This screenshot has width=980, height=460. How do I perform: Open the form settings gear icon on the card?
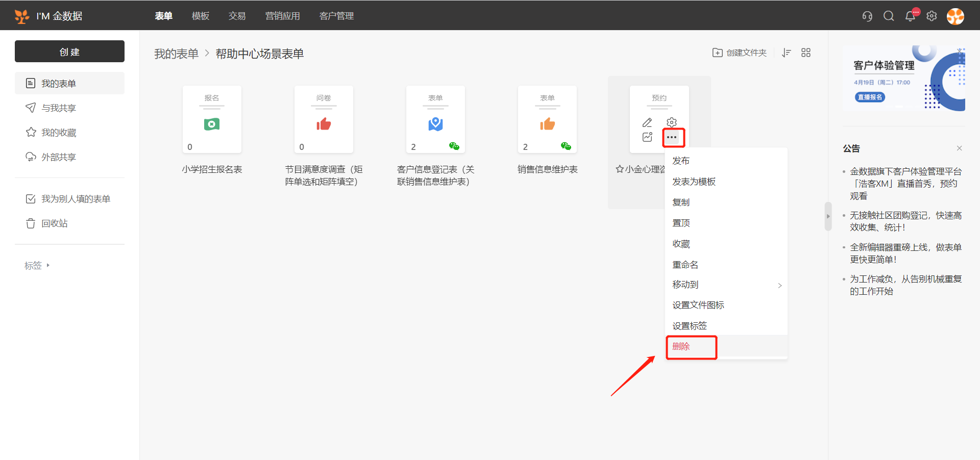[x=672, y=122]
